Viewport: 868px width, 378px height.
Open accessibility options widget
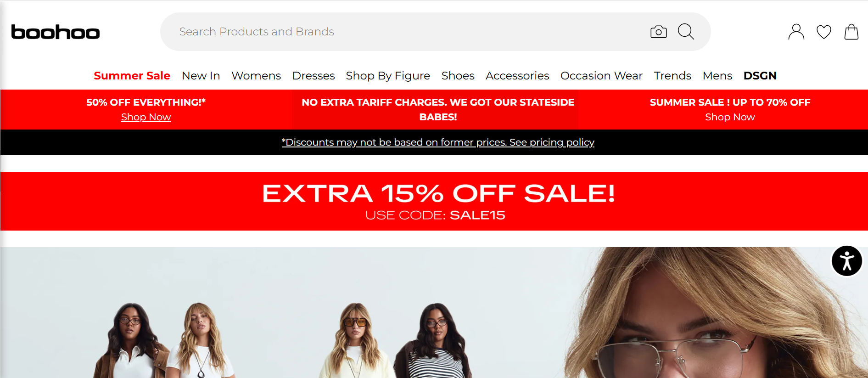846,261
